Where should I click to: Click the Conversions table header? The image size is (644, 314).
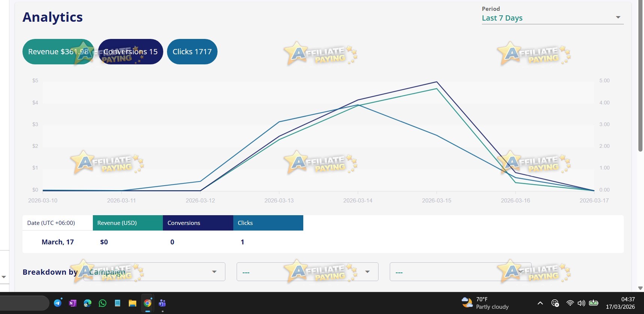(198, 223)
